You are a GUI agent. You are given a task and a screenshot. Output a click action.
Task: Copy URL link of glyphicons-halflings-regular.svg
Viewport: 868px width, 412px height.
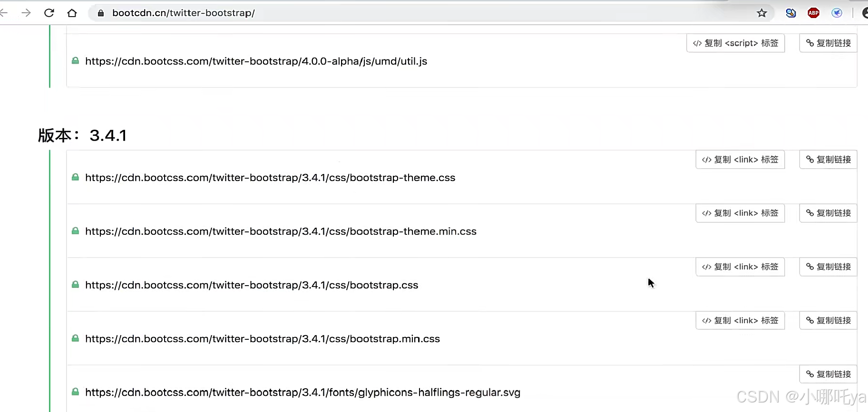pos(828,374)
